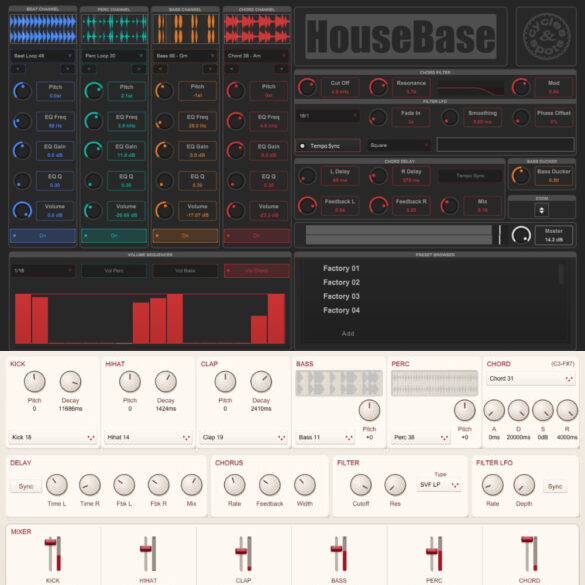The image size is (585, 585).
Task: Toggle Chord Delay Tempo Sync
Action: coord(470,176)
